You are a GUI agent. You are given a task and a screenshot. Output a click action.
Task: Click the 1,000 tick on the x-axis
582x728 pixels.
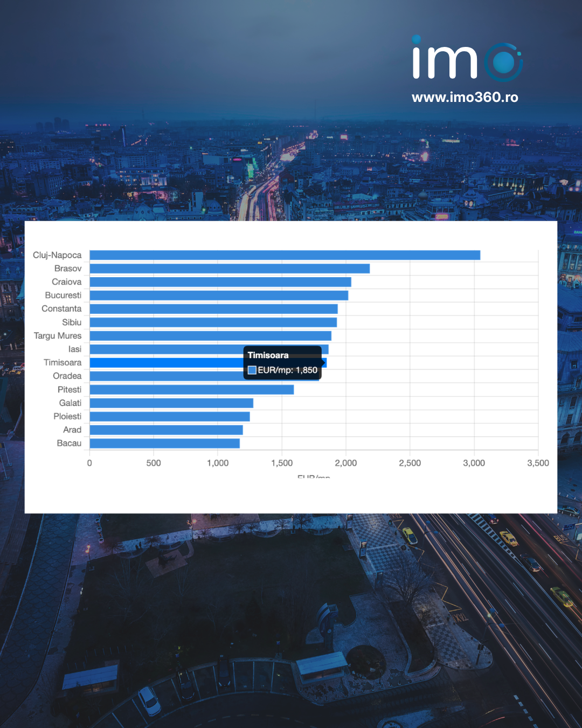pos(218,463)
